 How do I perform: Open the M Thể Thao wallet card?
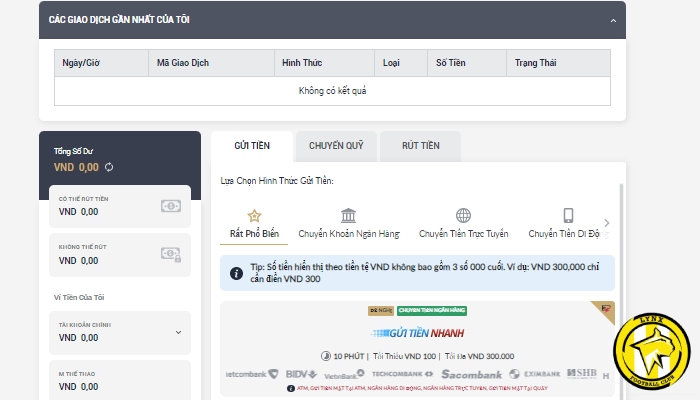click(x=120, y=380)
